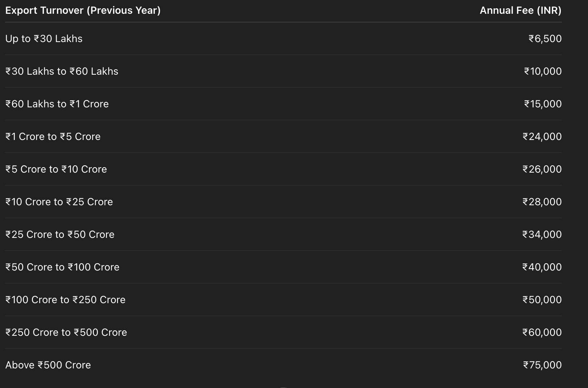The image size is (588, 388).
Task: Select the '₹100 Crore to ₹250 Crore' cell
Action: click(65, 300)
